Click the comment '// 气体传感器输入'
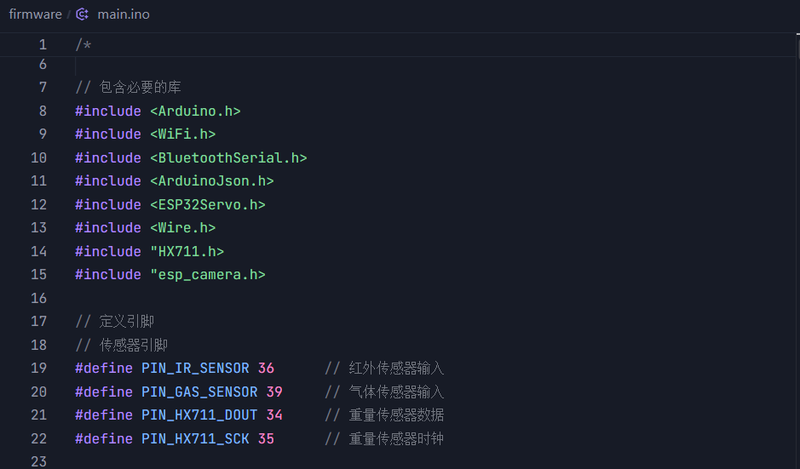800x469 pixels. pos(384,392)
